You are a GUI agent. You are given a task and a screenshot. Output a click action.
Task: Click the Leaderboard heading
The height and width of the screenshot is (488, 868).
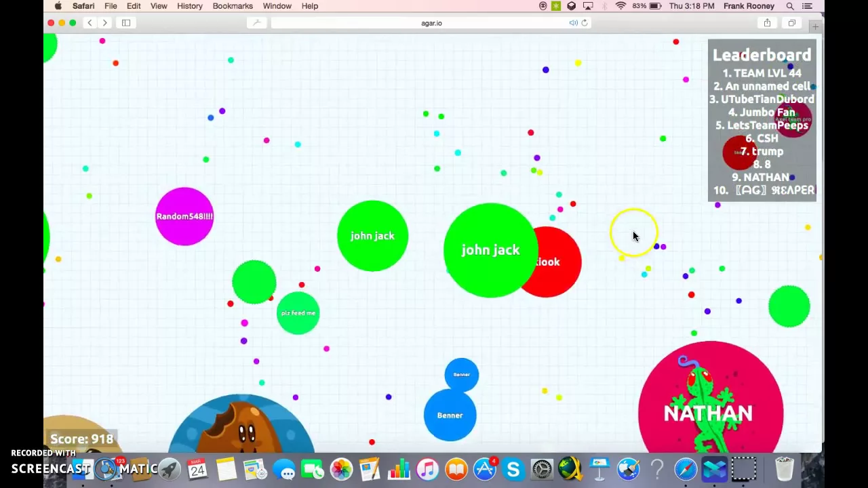tap(762, 55)
